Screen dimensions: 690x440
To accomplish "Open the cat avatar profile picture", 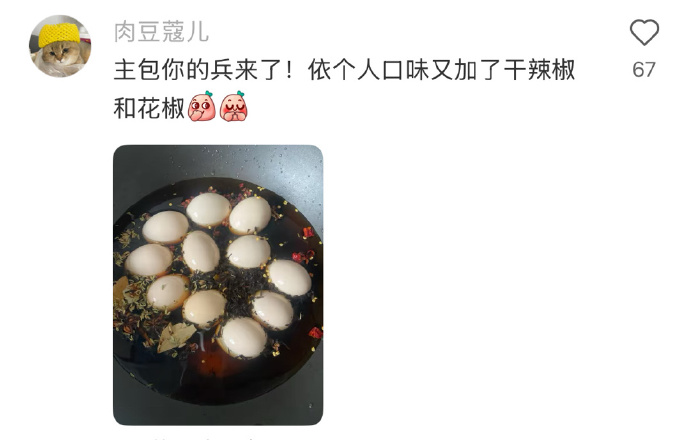I will [x=60, y=46].
